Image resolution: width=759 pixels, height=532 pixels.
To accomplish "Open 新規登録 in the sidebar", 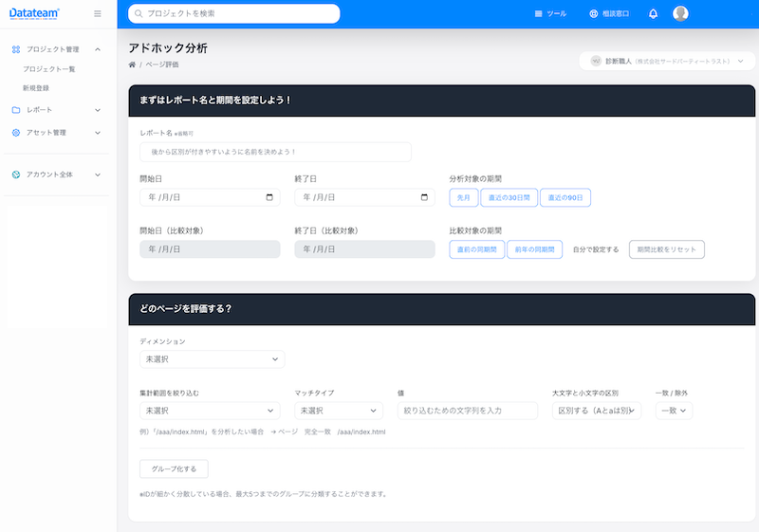I will tap(36, 88).
